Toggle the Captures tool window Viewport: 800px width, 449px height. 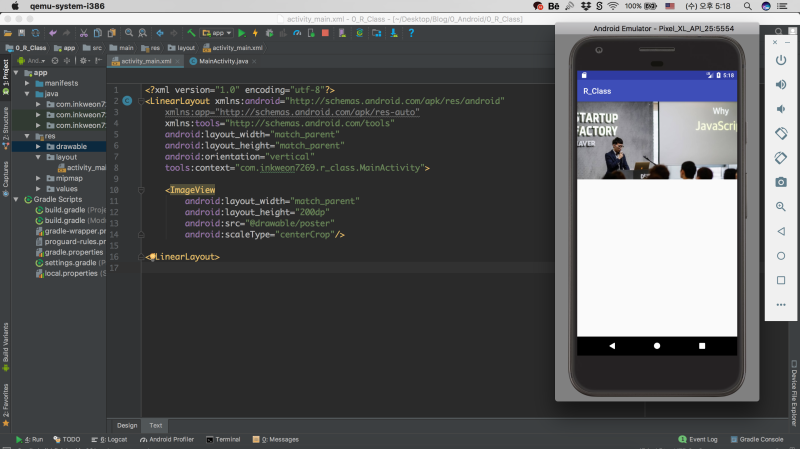pyautogui.click(x=6, y=179)
